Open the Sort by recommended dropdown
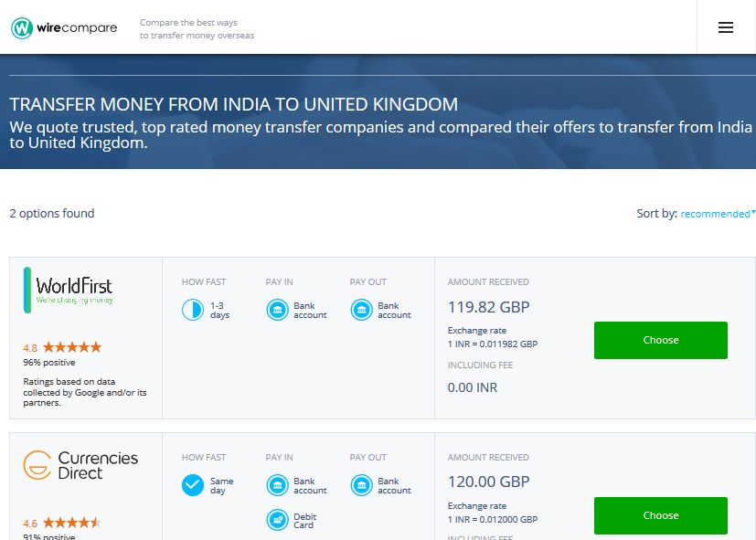 [718, 214]
